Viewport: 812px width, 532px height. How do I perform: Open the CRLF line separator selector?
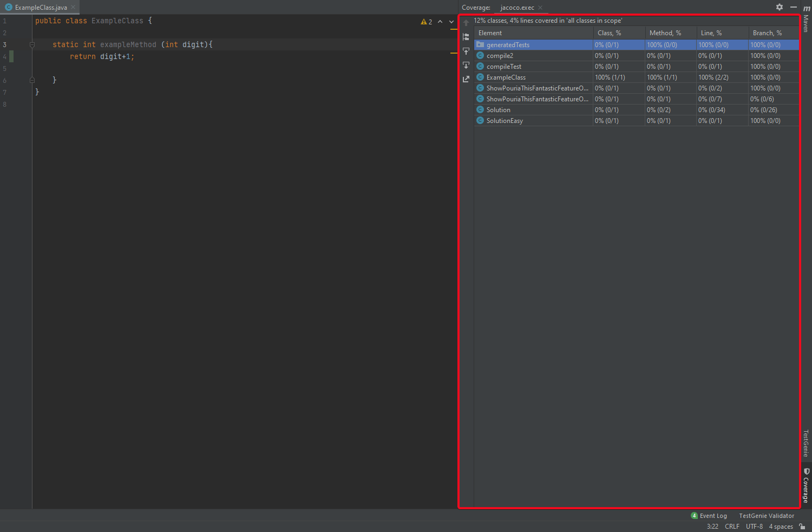732,527
